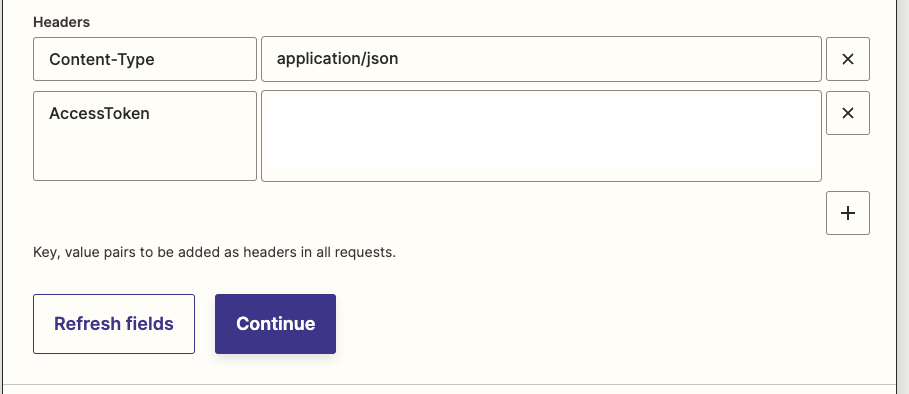
Task: Click the Refresh fields button
Action: click(114, 324)
